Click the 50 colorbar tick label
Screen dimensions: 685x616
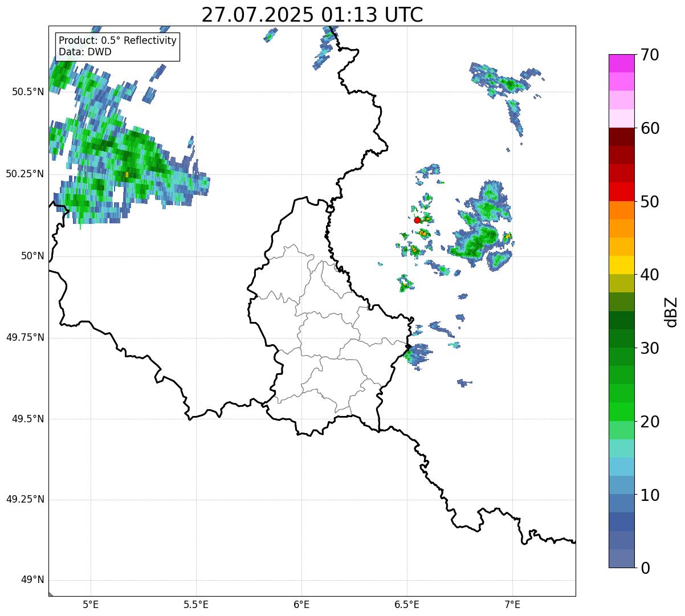click(650, 202)
